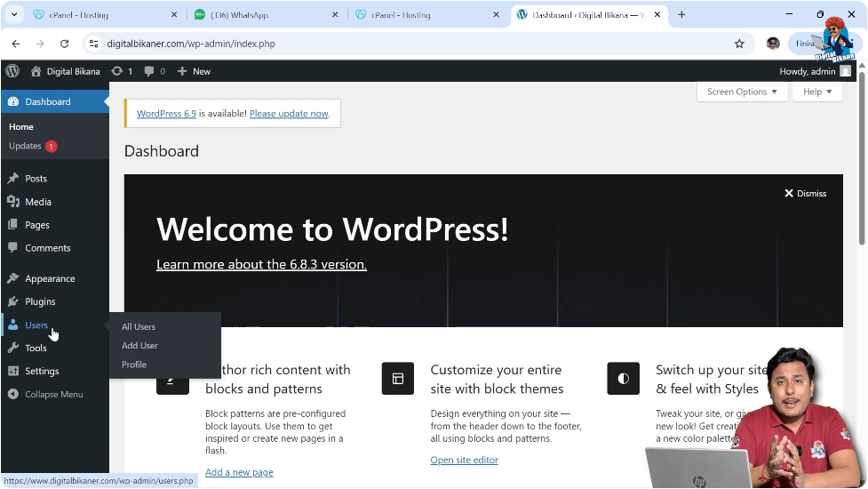
Task: Click the Media library icon
Action: (x=13, y=202)
